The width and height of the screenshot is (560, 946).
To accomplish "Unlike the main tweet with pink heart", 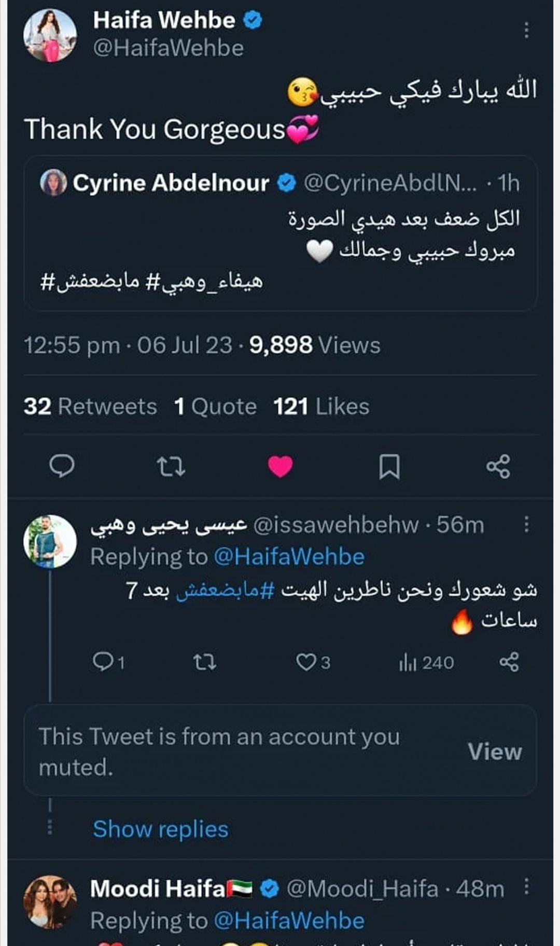I will pos(281,466).
